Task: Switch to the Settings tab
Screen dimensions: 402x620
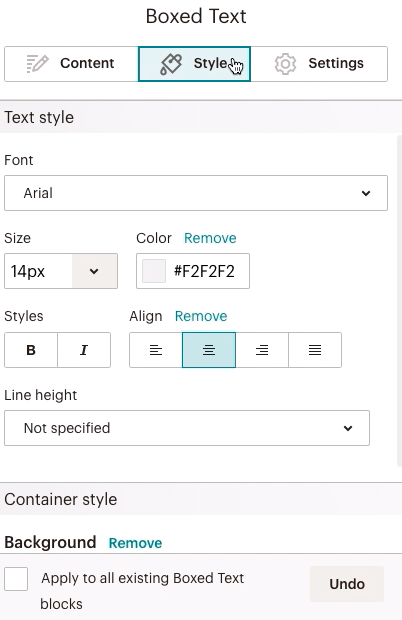Action: [319, 64]
